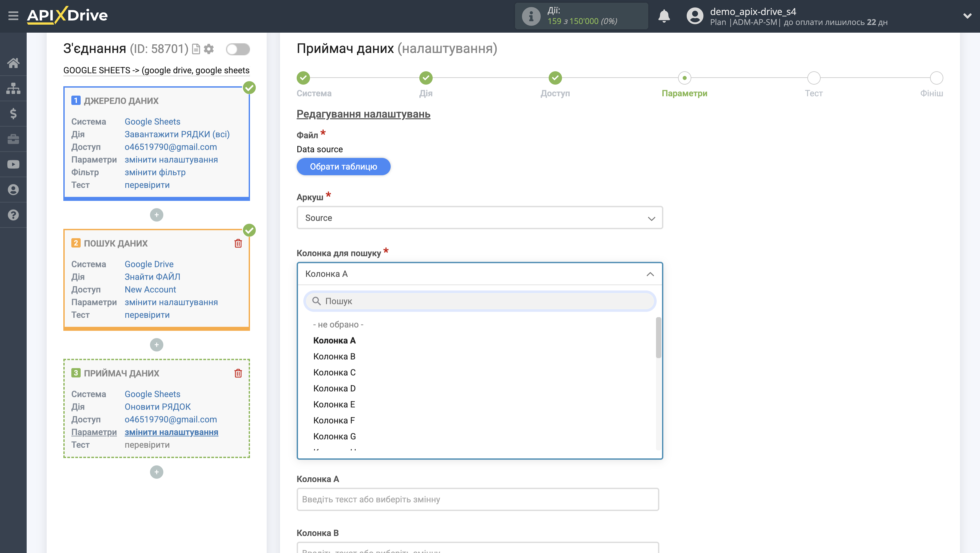Add step after Джерело даних block
980x553 pixels.
tap(156, 215)
